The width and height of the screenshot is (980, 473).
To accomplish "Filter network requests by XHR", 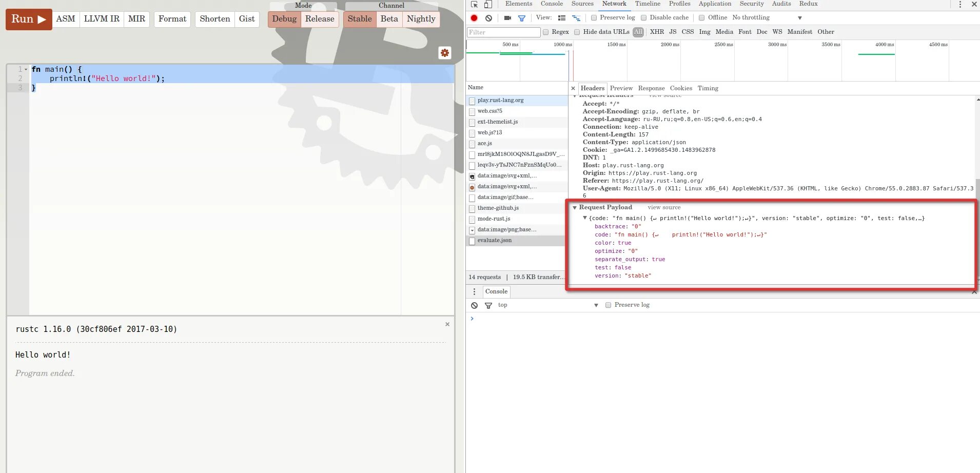I will [657, 32].
